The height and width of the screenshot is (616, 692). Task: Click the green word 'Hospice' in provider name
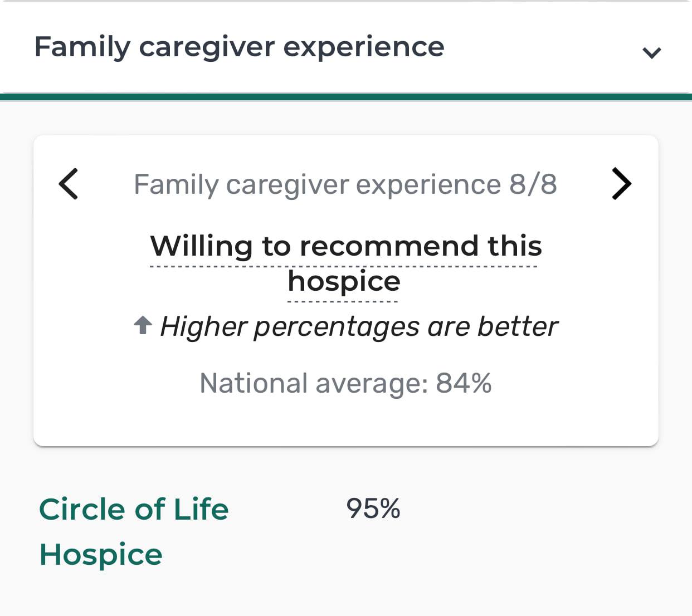point(101,555)
